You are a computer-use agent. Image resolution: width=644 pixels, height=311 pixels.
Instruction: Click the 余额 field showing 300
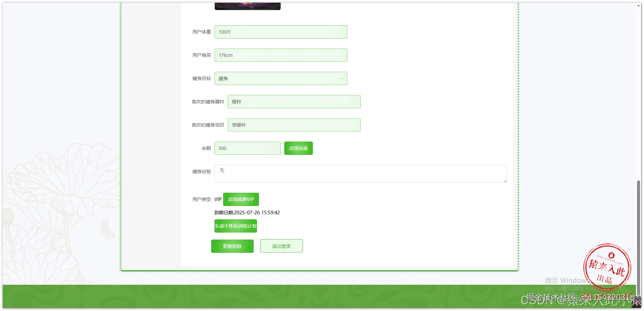tap(247, 148)
